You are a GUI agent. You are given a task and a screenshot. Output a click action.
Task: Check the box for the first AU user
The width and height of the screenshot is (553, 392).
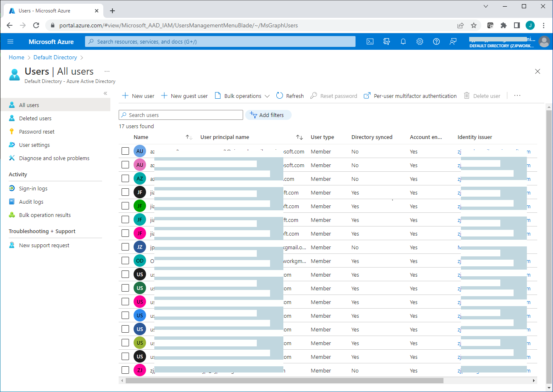(125, 151)
